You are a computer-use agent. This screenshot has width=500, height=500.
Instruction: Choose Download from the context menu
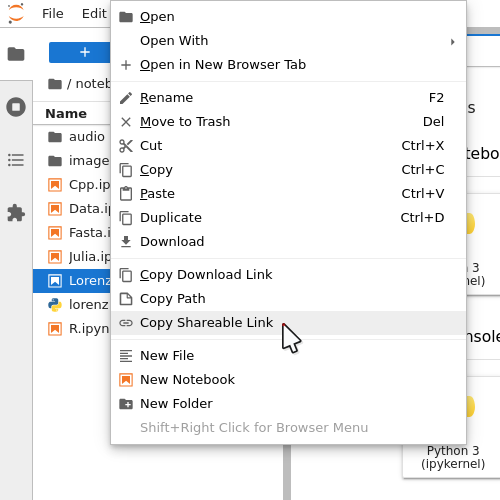pos(288,242)
